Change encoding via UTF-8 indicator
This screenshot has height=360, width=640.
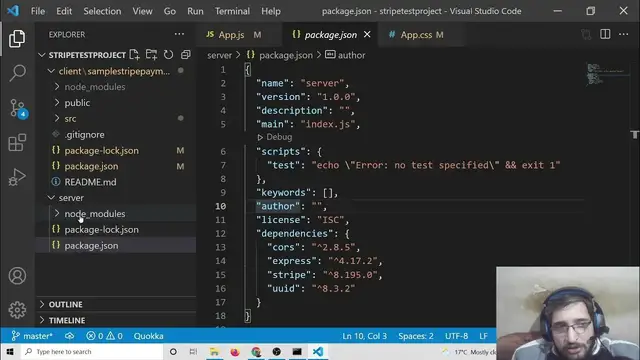456,336
